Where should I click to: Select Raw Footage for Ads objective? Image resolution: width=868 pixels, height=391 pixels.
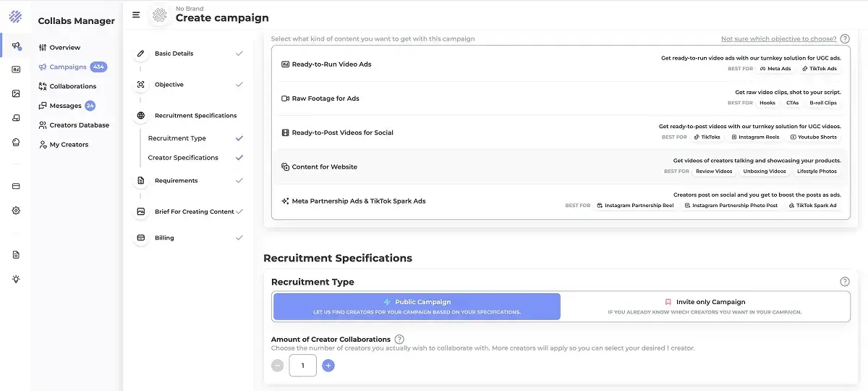(x=561, y=98)
